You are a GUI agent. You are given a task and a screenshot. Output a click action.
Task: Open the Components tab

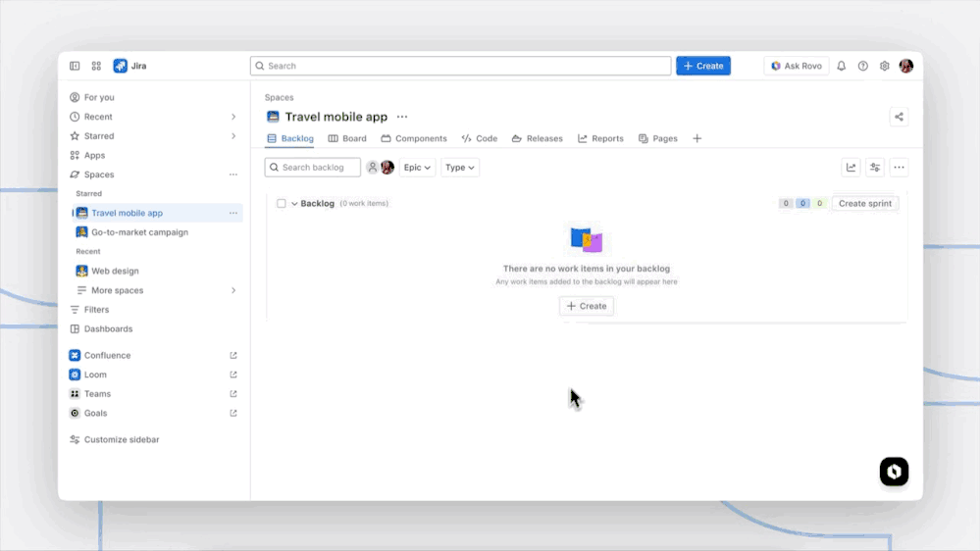click(x=414, y=138)
